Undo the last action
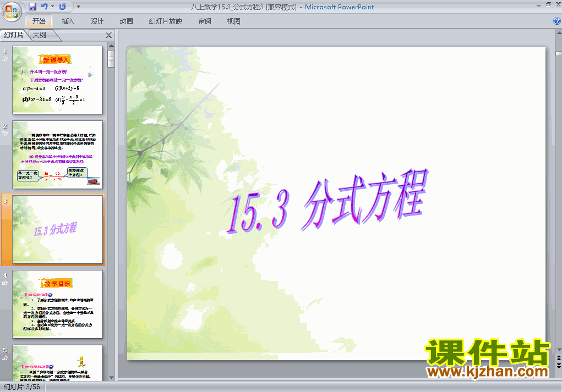The width and height of the screenshot is (562, 392). click(x=45, y=7)
